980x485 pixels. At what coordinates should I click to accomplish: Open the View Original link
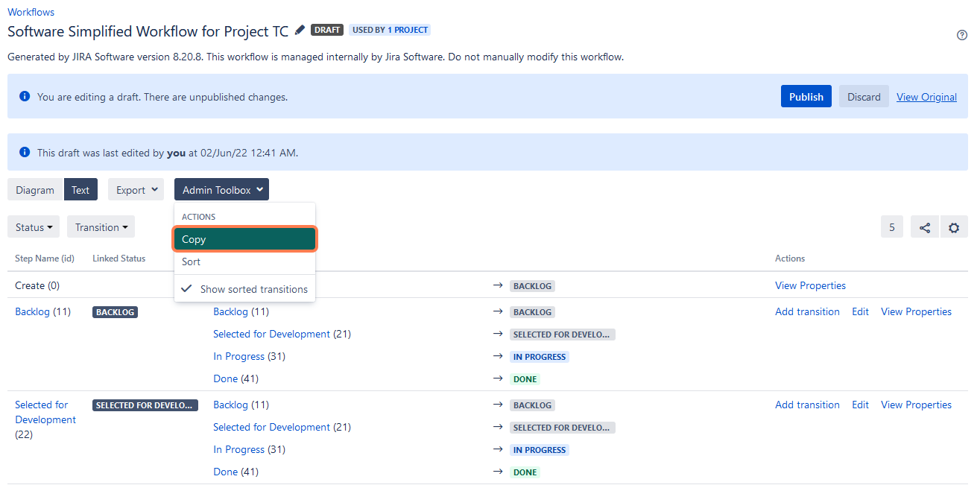click(x=926, y=96)
